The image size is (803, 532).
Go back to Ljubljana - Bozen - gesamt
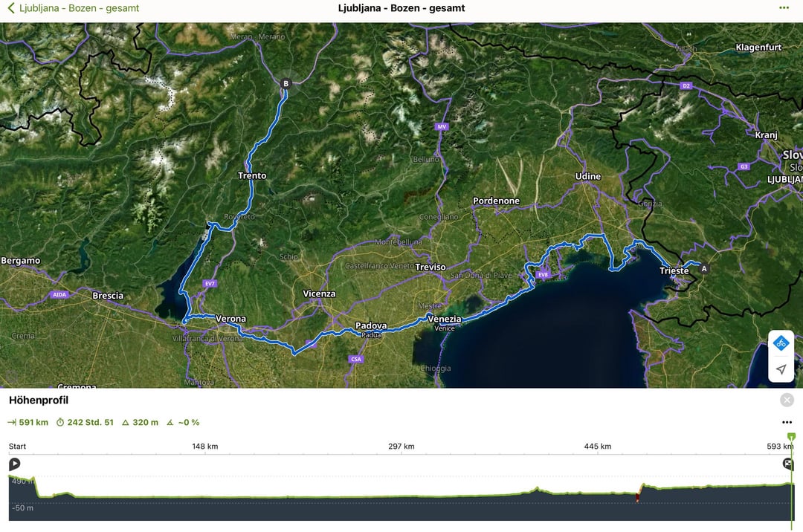[73, 8]
